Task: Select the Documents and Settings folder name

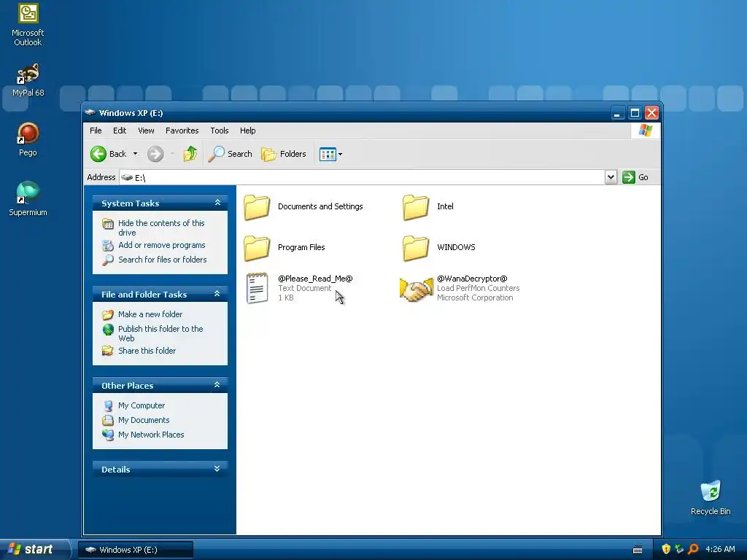Action: 320,206
